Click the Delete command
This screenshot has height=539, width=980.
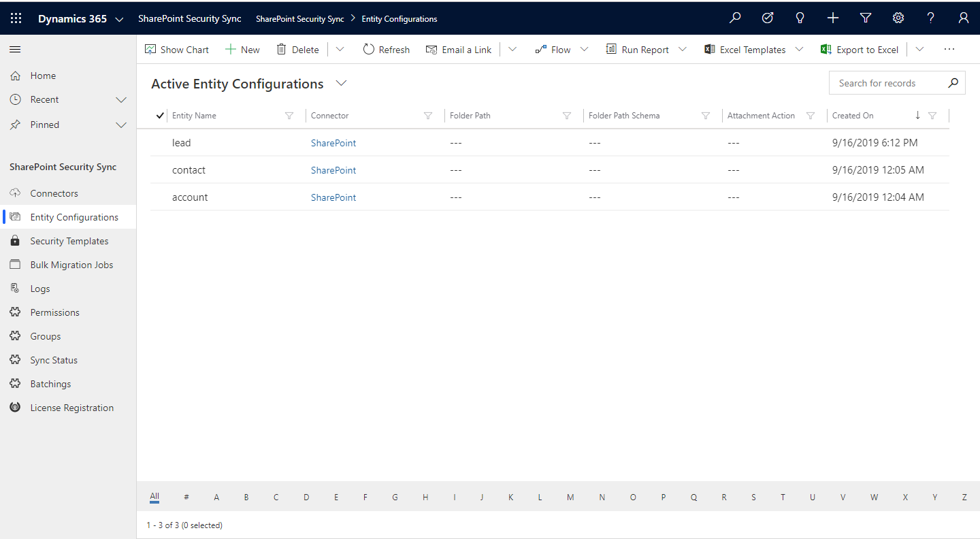point(297,50)
